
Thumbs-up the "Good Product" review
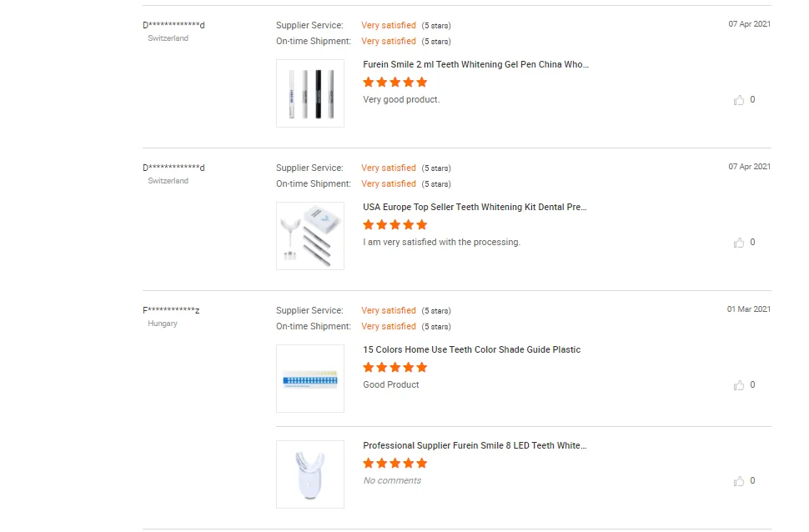click(739, 385)
